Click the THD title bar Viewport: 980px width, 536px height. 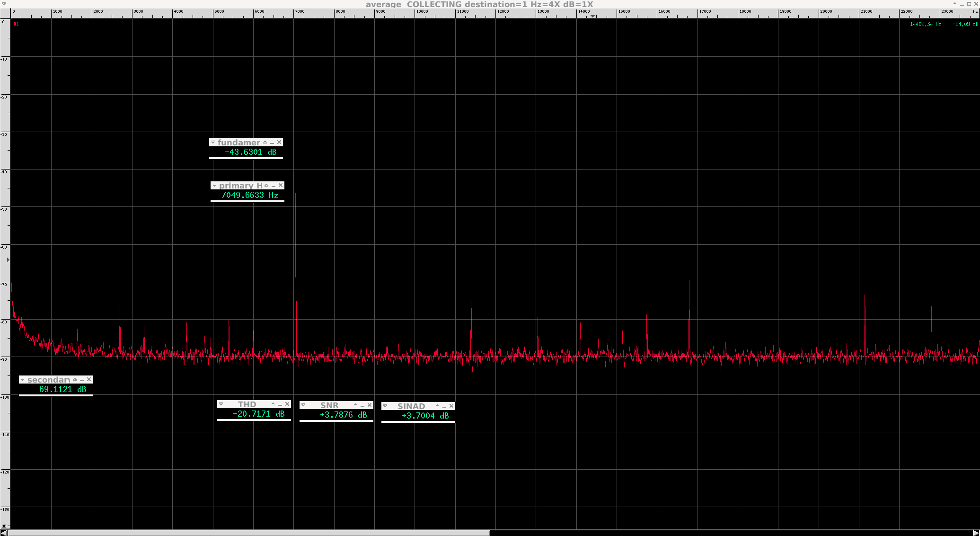247,404
